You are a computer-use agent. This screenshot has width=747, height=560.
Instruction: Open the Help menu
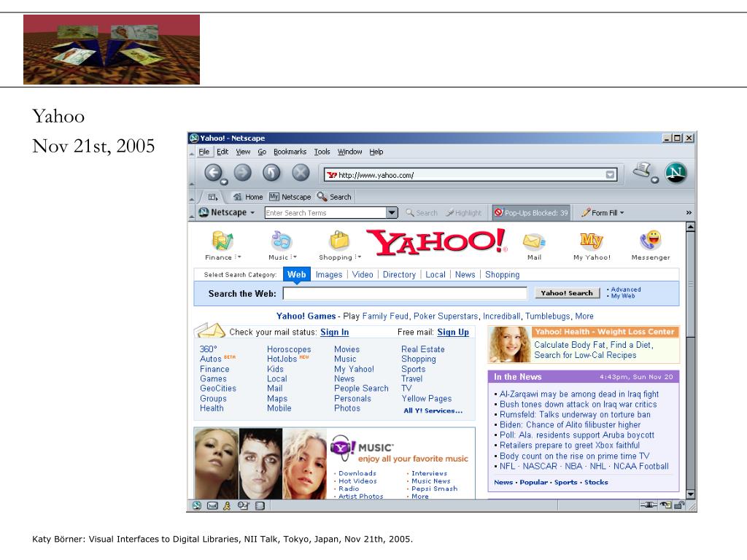point(376,152)
